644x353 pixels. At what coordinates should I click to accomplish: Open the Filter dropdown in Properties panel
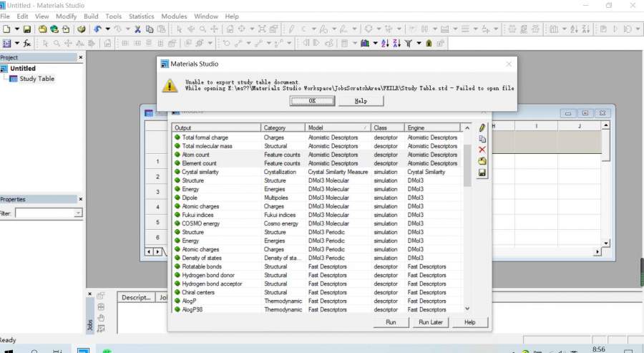coord(78,213)
